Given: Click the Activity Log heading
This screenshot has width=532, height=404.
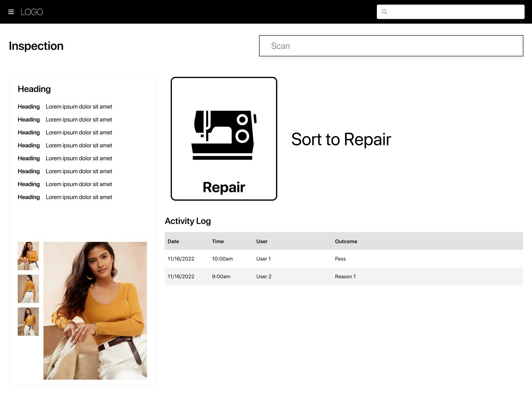Looking at the screenshot, I should coord(188,221).
